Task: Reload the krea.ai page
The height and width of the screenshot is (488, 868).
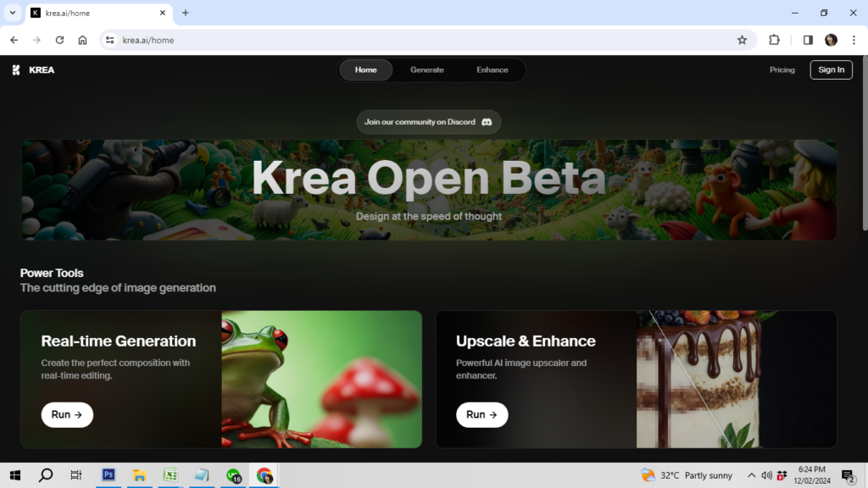Action: [x=59, y=40]
